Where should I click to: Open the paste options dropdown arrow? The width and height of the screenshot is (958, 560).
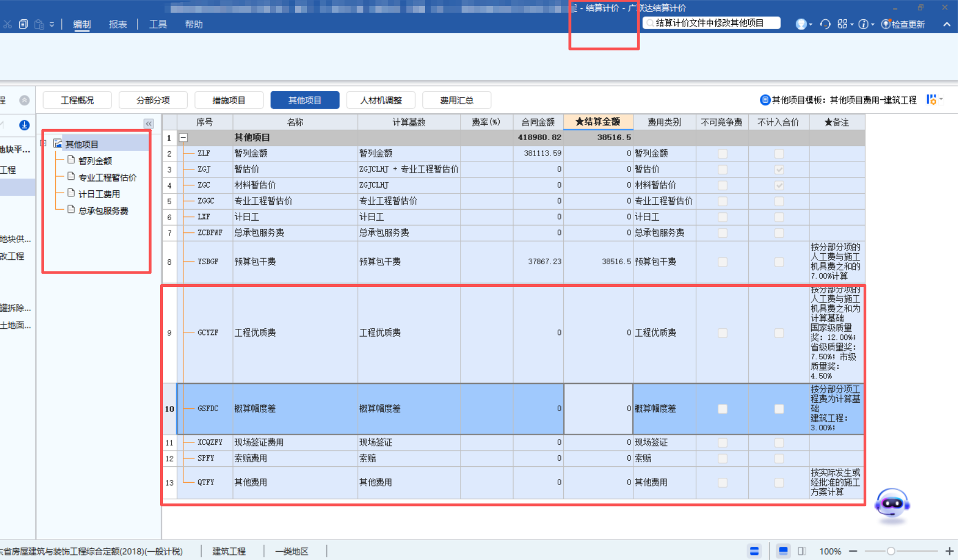[51, 24]
